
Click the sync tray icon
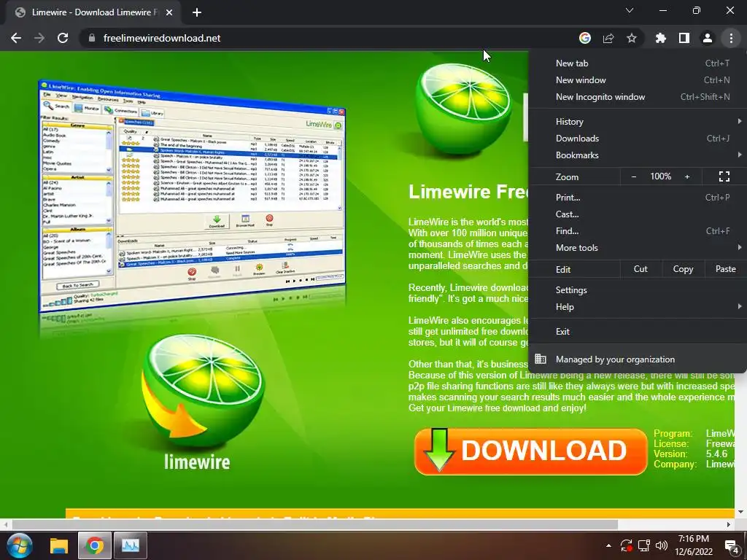pos(626,545)
